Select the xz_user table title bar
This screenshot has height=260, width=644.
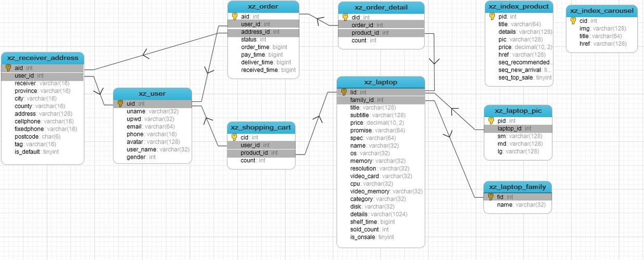coord(152,94)
